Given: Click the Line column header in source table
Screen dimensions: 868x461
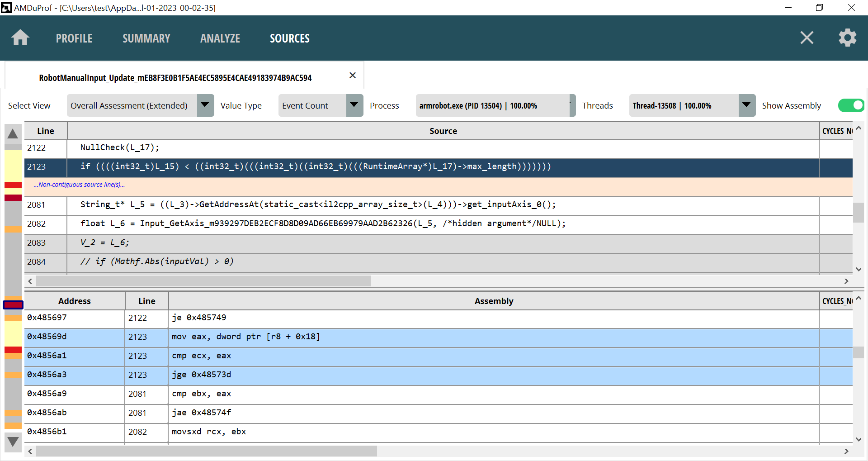Looking at the screenshot, I should click(x=46, y=131).
